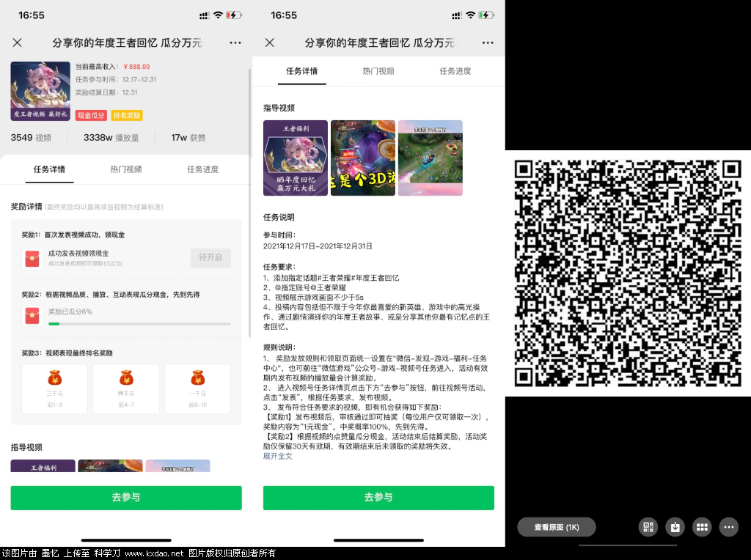The image size is (751, 560).
Task: Click 去参与 green button on the left screen
Action: (x=126, y=498)
